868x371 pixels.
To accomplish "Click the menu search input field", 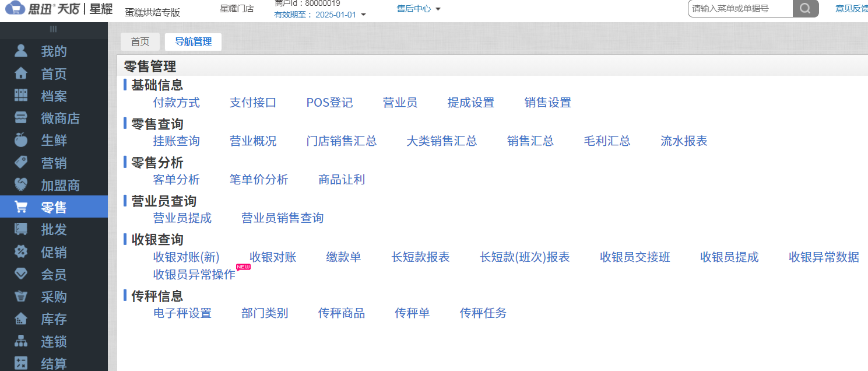I will 740,9.
